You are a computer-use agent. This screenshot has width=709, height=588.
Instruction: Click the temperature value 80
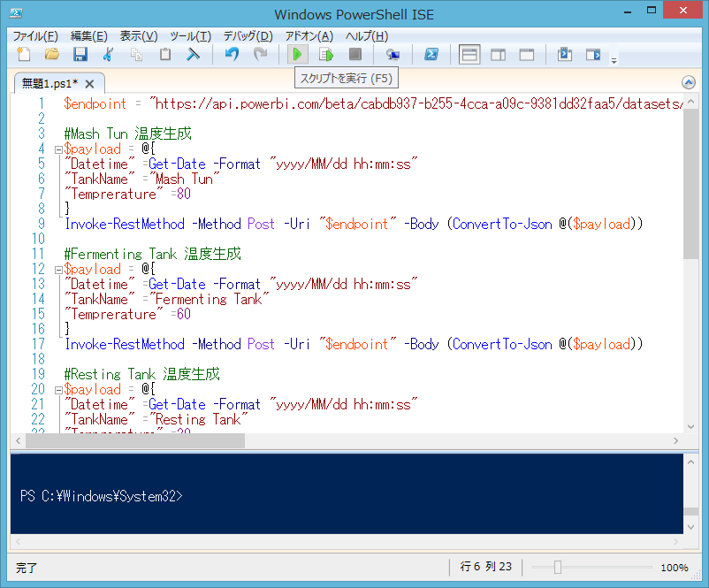184,194
